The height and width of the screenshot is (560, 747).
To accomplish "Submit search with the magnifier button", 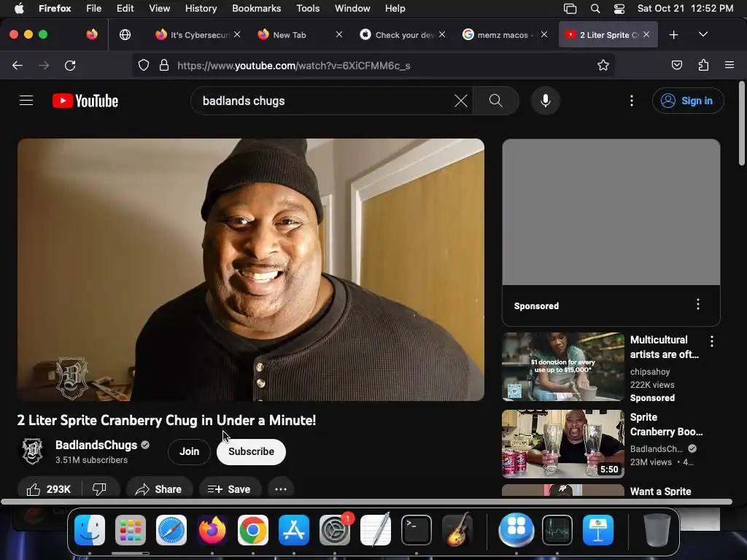I will point(495,101).
